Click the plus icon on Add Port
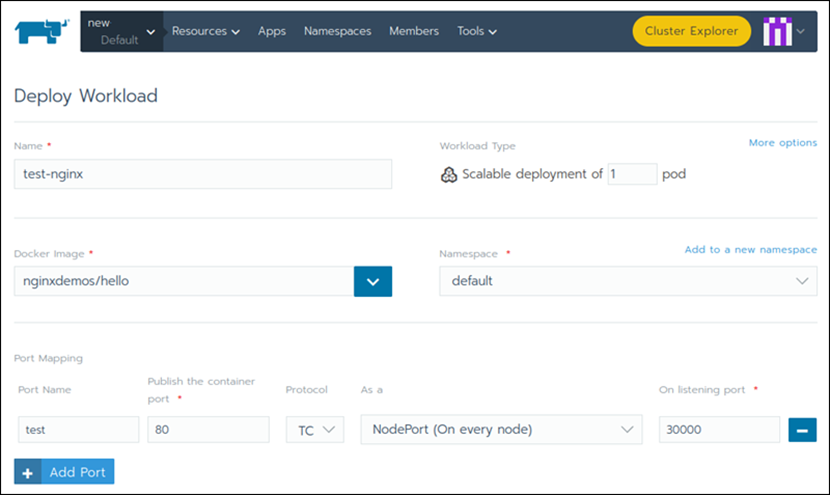 (28, 471)
